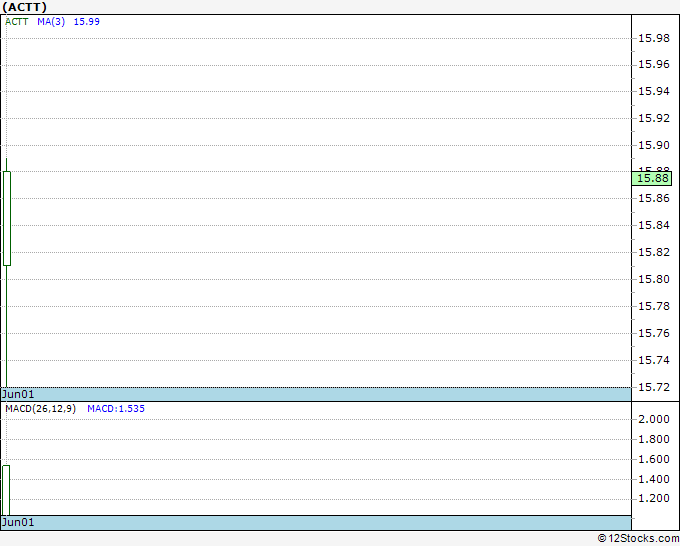Click the 1.400 MACD axis label
Viewport: 680px width, 546px height.
[654, 479]
